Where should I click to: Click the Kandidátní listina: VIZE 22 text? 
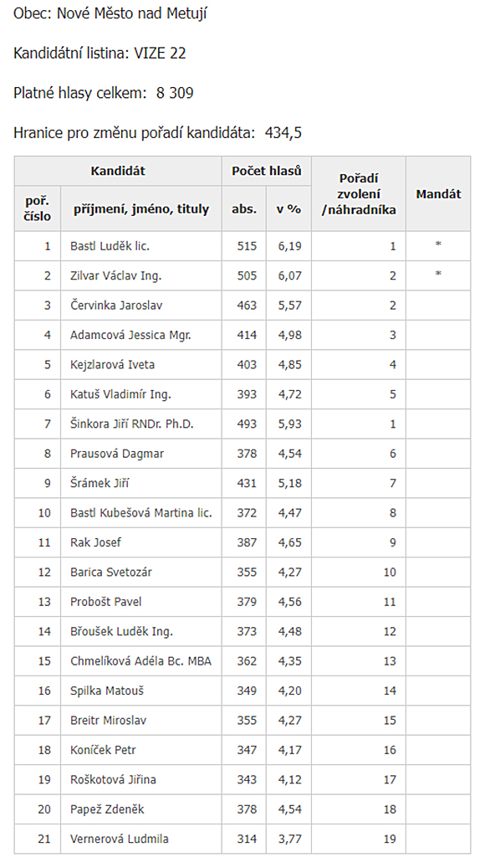(100, 53)
